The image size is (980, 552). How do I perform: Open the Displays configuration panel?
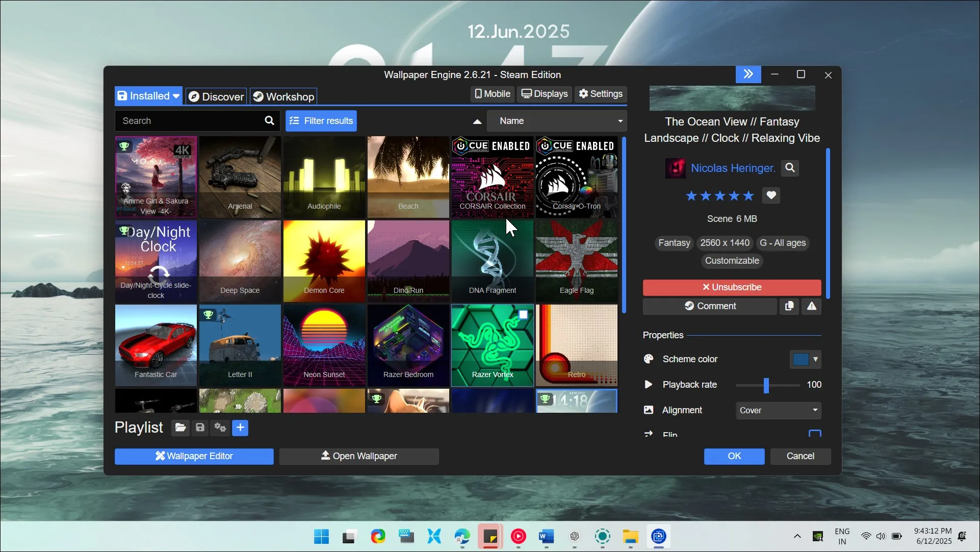pos(544,94)
